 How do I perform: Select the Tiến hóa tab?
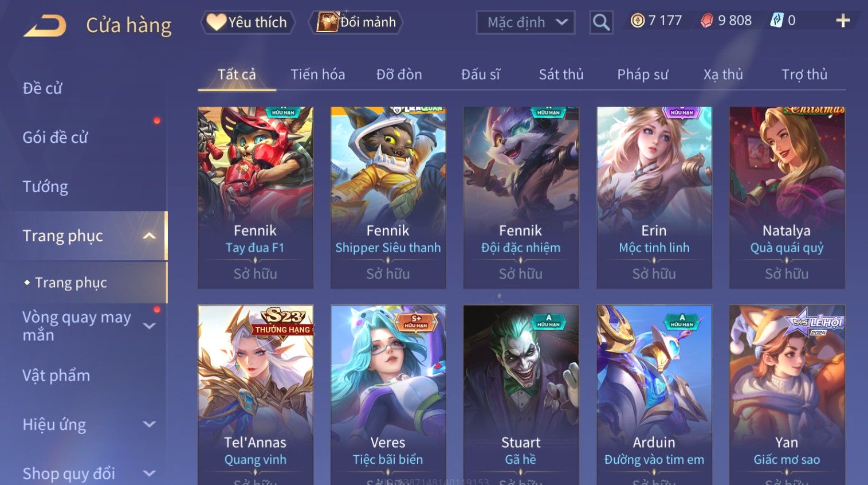pyautogui.click(x=317, y=75)
